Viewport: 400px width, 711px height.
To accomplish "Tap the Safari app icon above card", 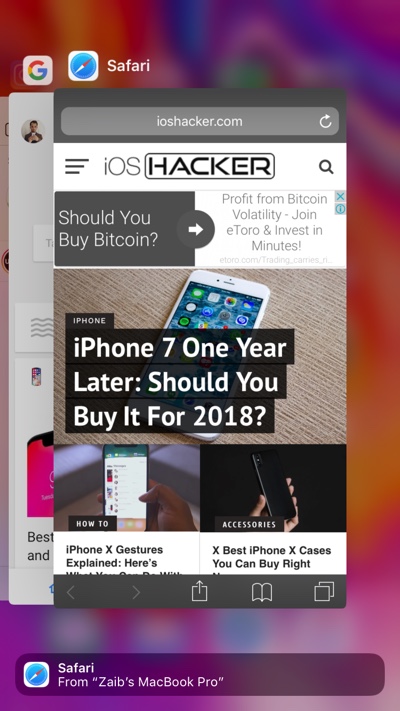I will tap(83, 66).
